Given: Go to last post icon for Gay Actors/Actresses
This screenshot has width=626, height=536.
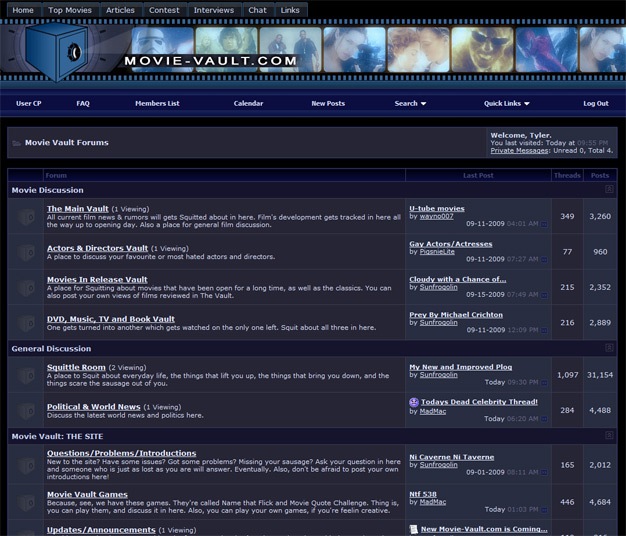Looking at the screenshot, I should coord(544,260).
